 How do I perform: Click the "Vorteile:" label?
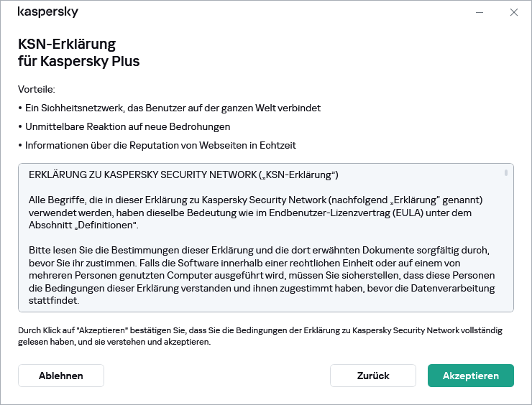[37, 90]
